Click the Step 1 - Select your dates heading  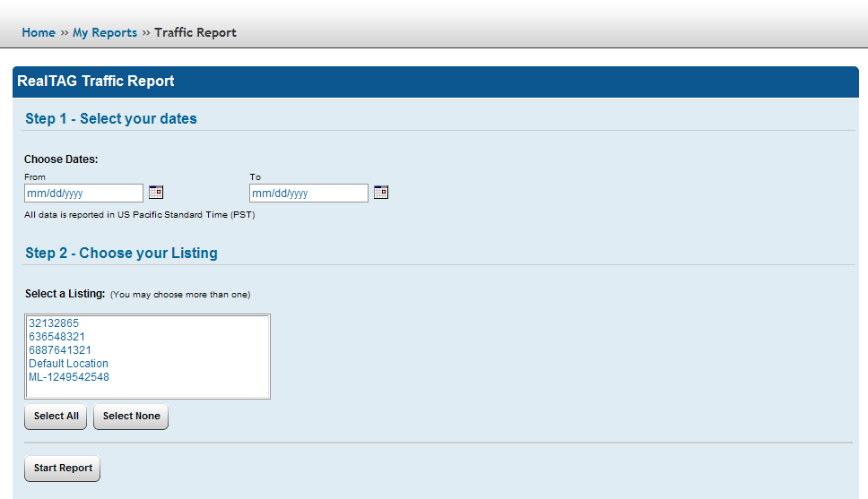111,118
